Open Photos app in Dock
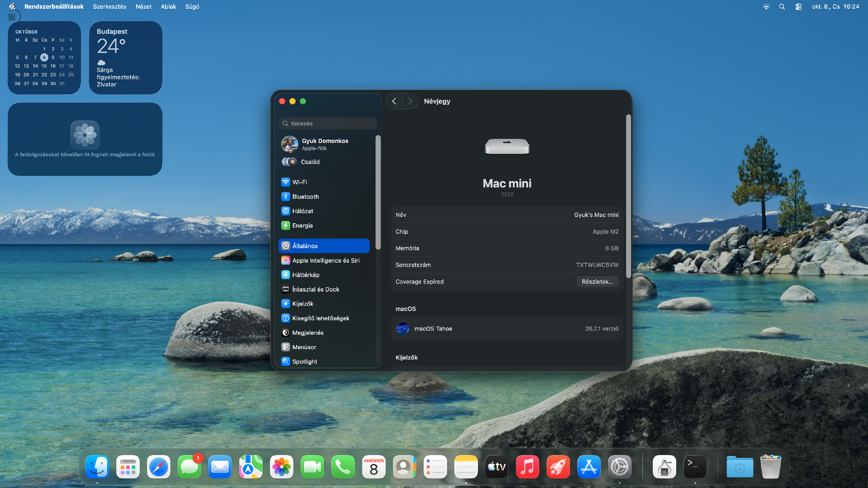Viewport: 868px width, 488px height. coord(281,467)
